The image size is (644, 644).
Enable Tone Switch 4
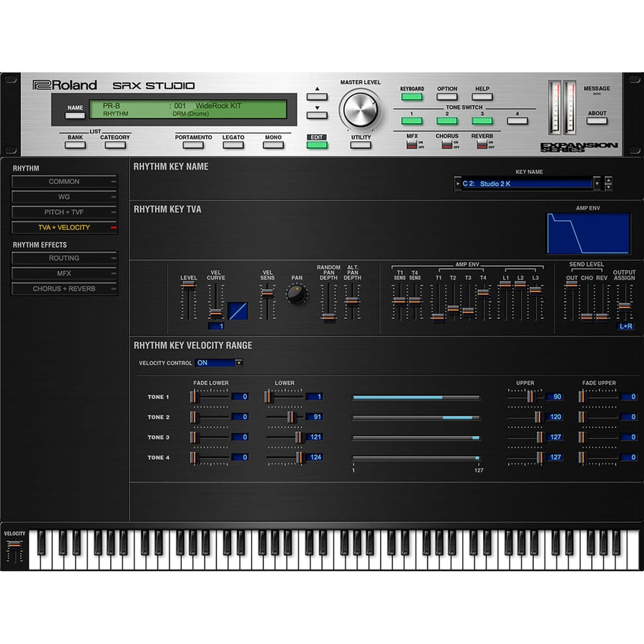(x=517, y=121)
